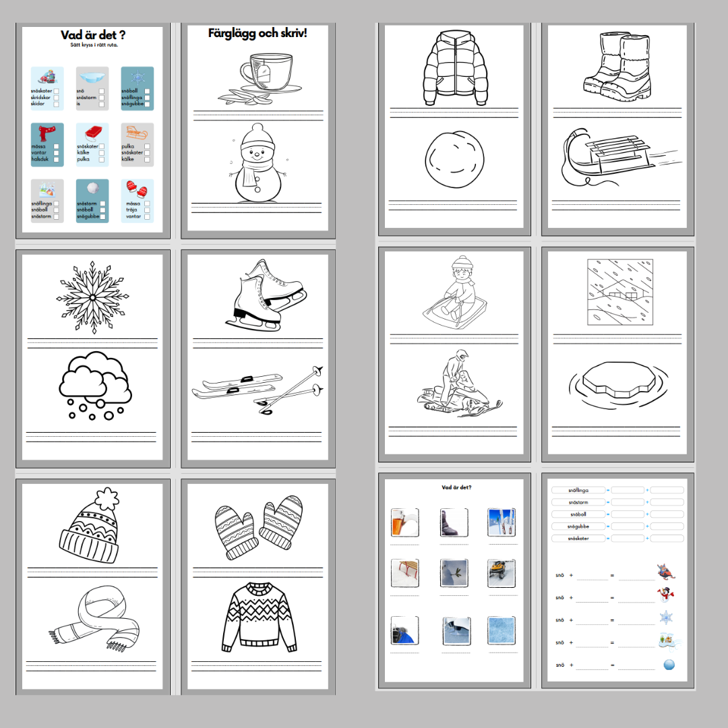Select the red wooden sled photo
This screenshot has width=728, height=728.
click(404, 572)
